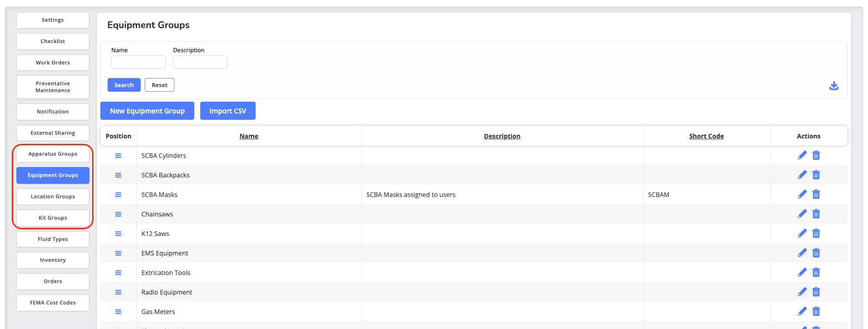
Task: Edit the Radio Equipment group
Action: (x=802, y=292)
